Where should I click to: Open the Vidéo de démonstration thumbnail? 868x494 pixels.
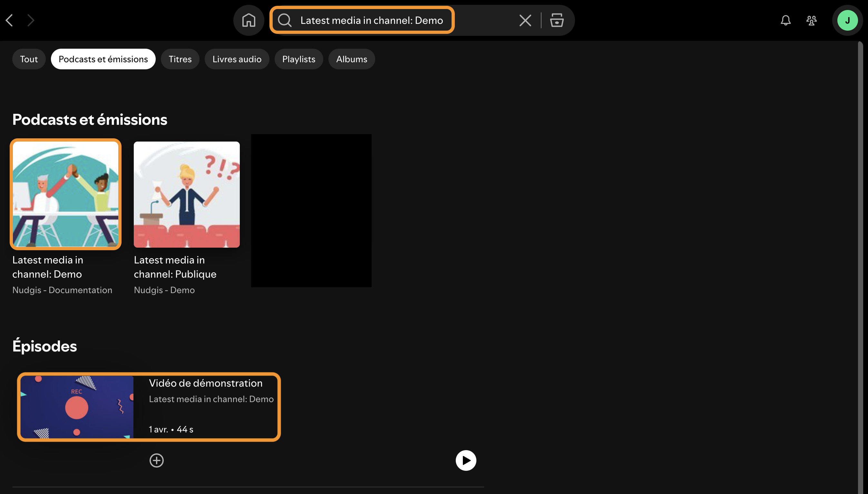point(77,407)
